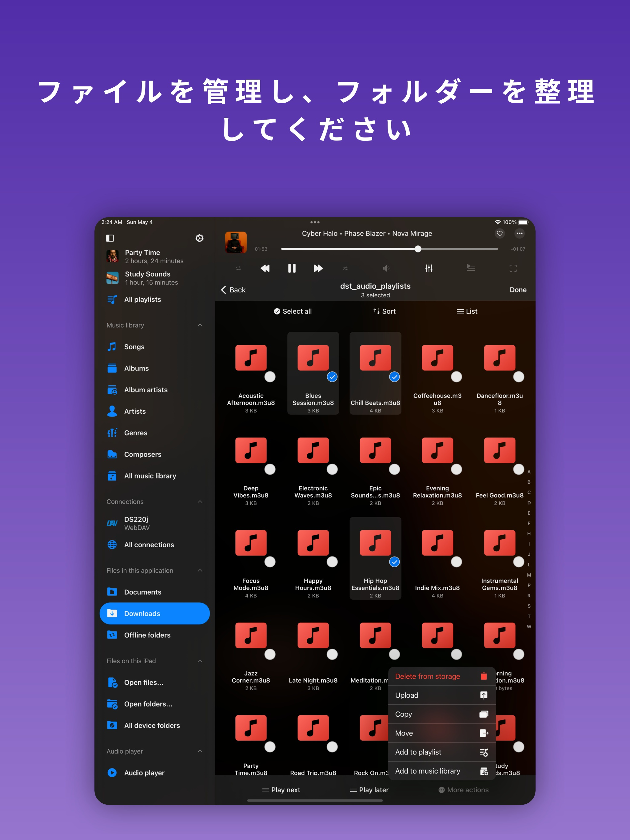
Task: Choose Copy from the menu
Action: (442, 714)
